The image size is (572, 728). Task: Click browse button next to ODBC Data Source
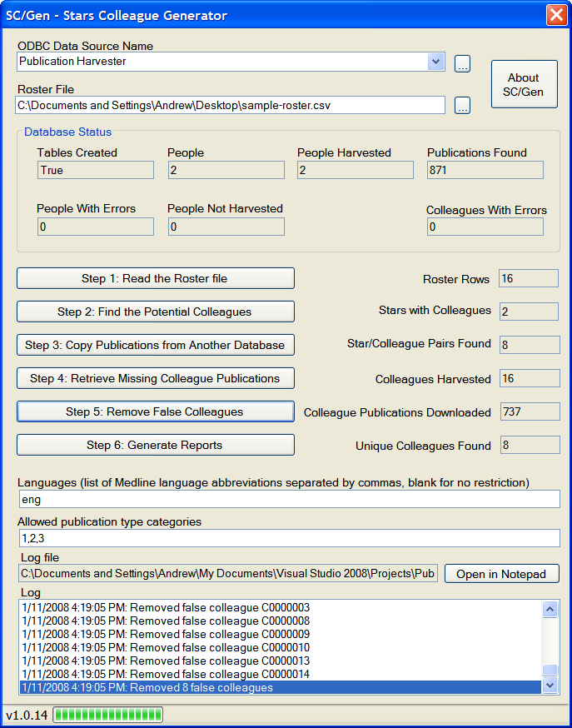462,63
